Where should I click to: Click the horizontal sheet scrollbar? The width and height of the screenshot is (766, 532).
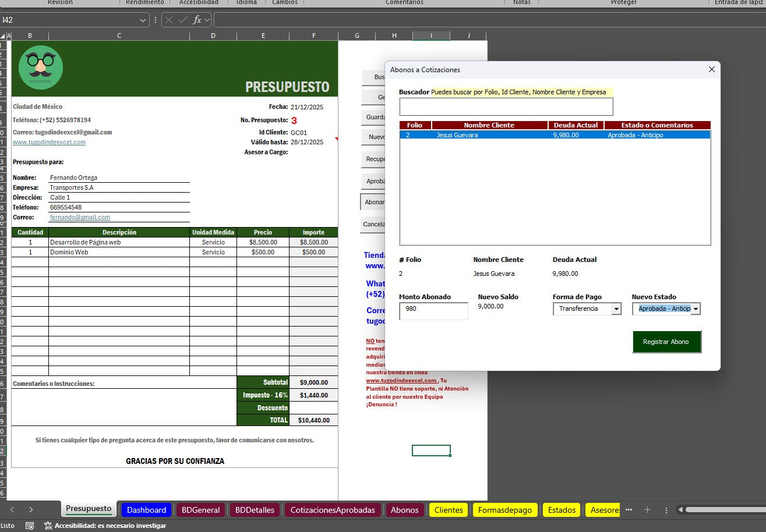[x=722, y=510]
